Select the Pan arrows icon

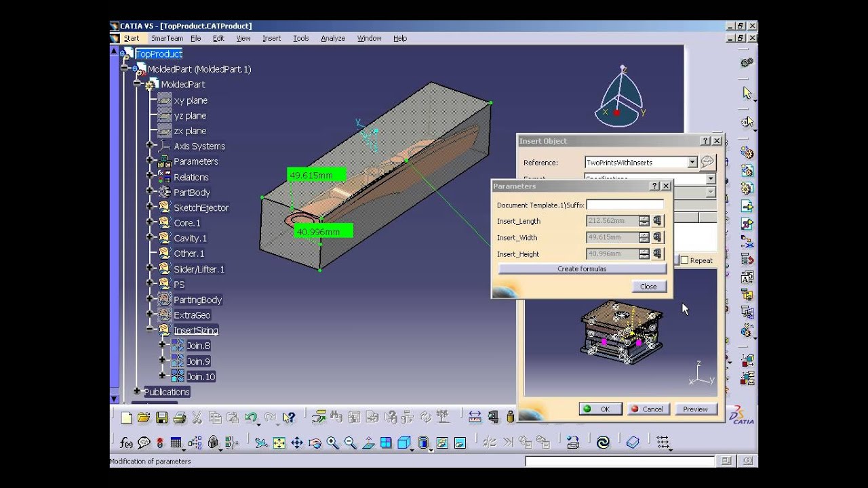[x=297, y=443]
